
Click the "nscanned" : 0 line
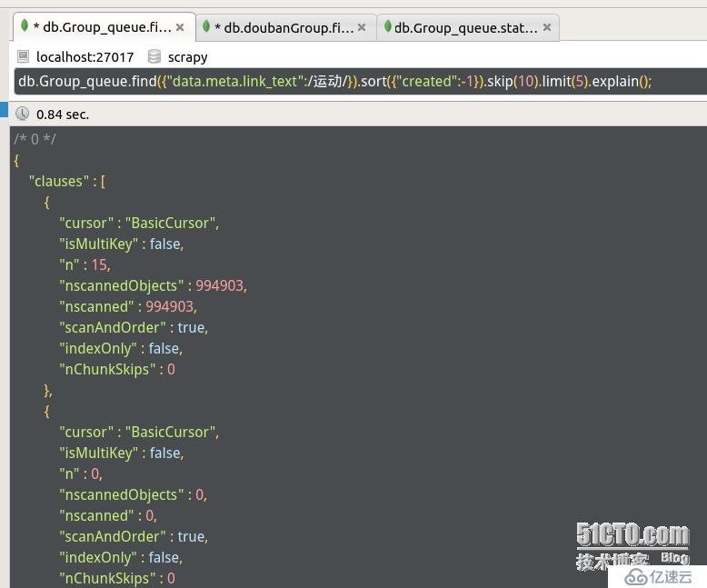point(108,516)
